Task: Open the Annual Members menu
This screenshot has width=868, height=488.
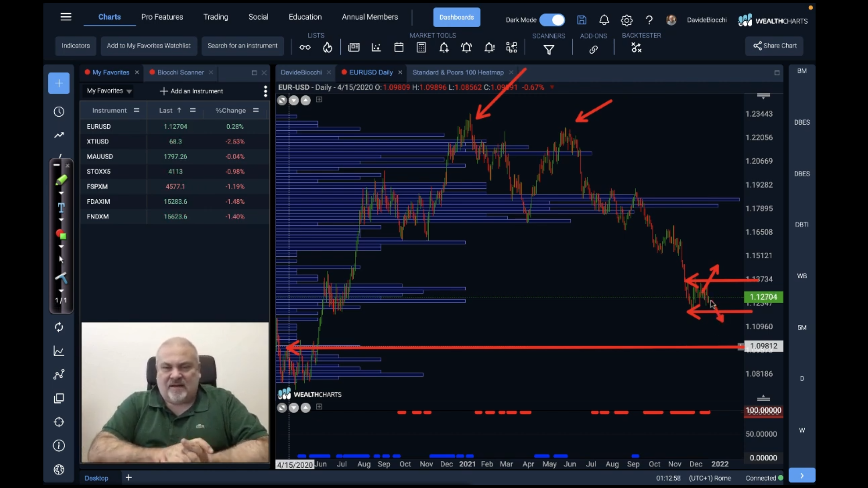Action: point(370,17)
